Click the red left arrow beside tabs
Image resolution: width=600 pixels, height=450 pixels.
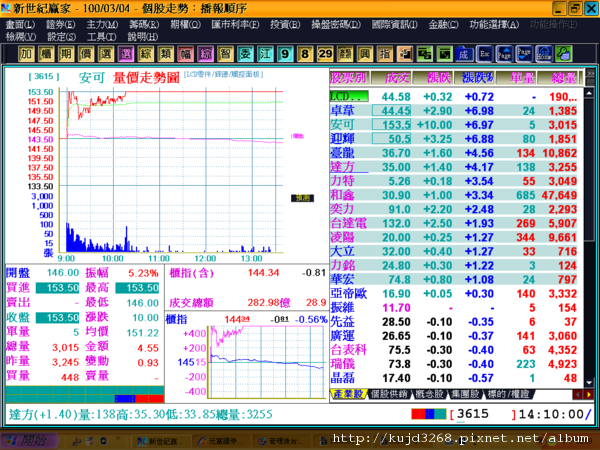577,394
